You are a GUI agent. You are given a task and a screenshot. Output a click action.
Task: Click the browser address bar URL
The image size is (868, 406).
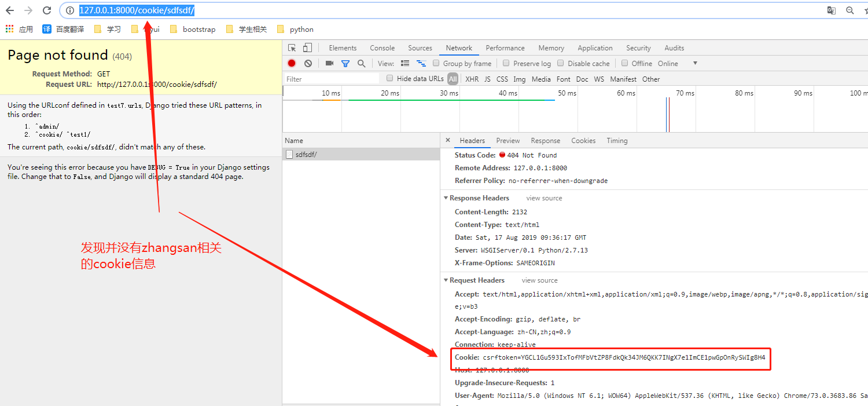[x=137, y=10]
